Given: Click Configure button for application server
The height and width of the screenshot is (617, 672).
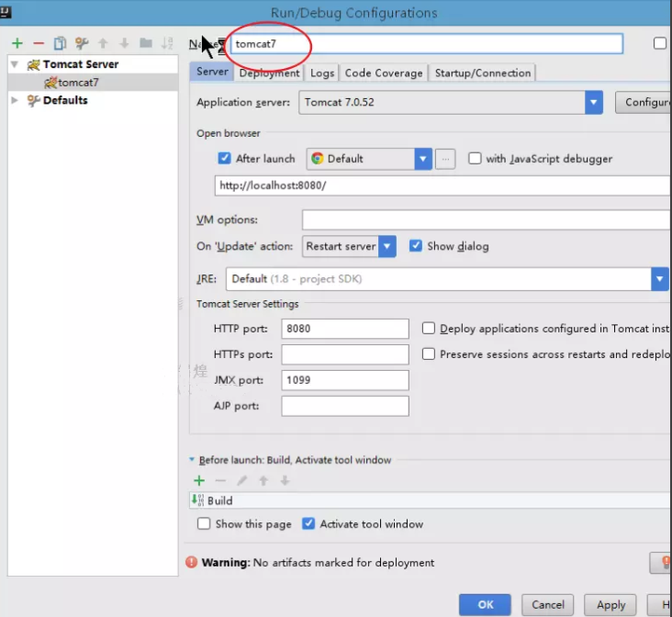Looking at the screenshot, I should click(644, 102).
